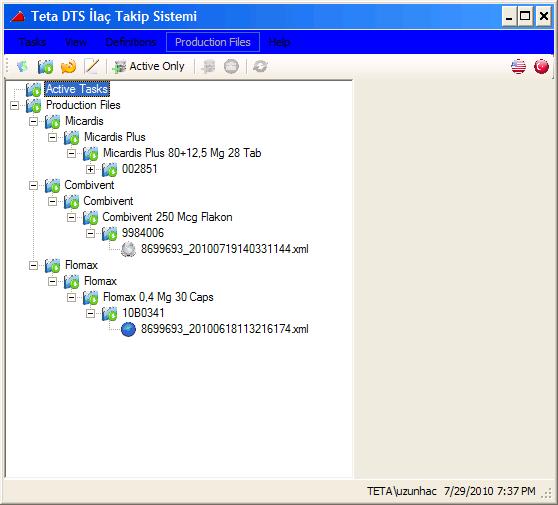Click the greyed refresh toolbar icon

260,66
